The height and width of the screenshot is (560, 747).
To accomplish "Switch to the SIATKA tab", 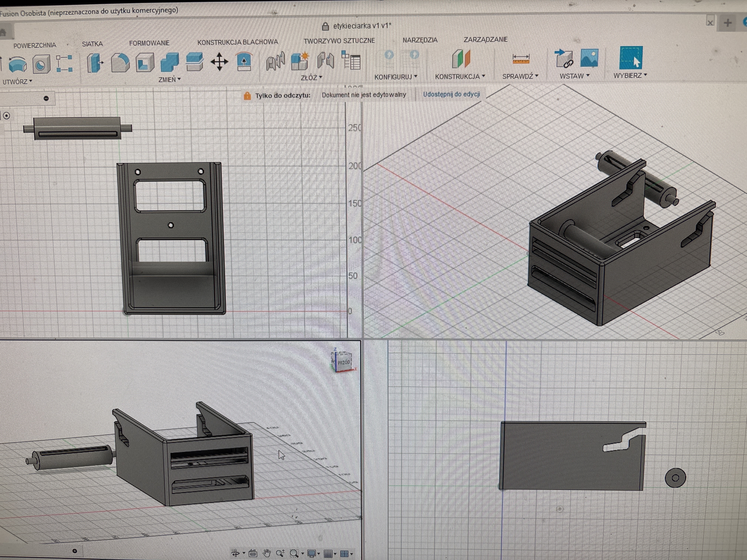I will pos(92,44).
